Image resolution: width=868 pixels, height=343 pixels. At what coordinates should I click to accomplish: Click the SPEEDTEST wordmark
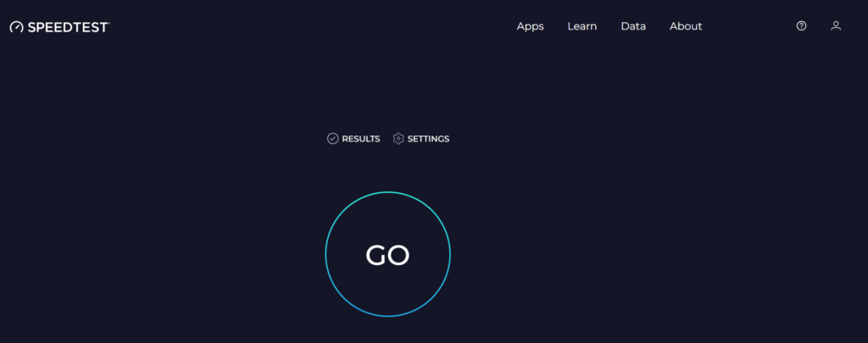pos(69,26)
